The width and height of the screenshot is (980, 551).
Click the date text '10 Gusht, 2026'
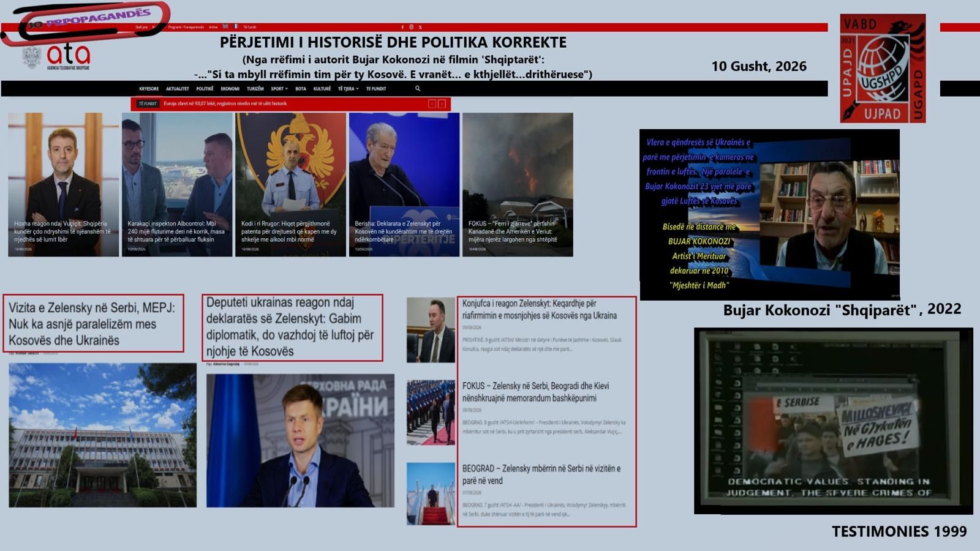click(759, 66)
